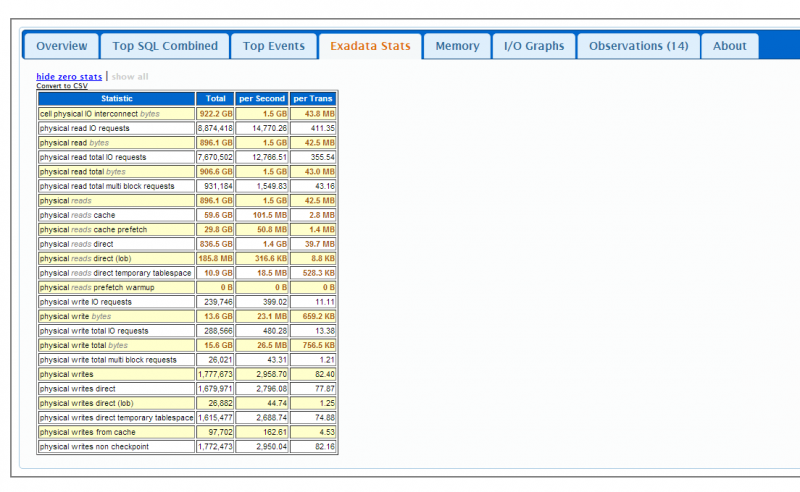Image resolution: width=800 pixels, height=492 pixels.
Task: Click the 931,184 total value
Action: click(218, 186)
